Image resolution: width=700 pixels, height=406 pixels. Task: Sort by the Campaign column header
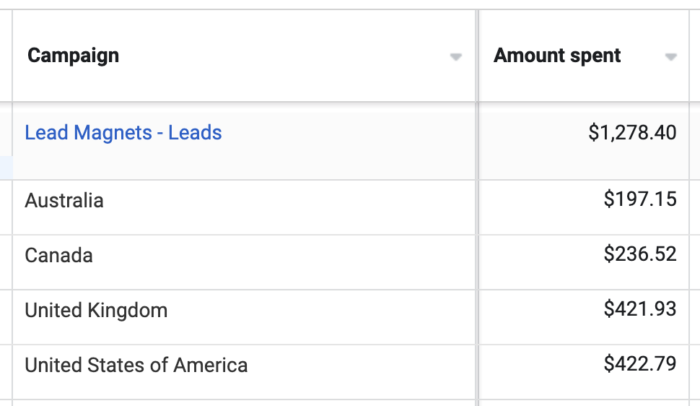pyautogui.click(x=73, y=56)
